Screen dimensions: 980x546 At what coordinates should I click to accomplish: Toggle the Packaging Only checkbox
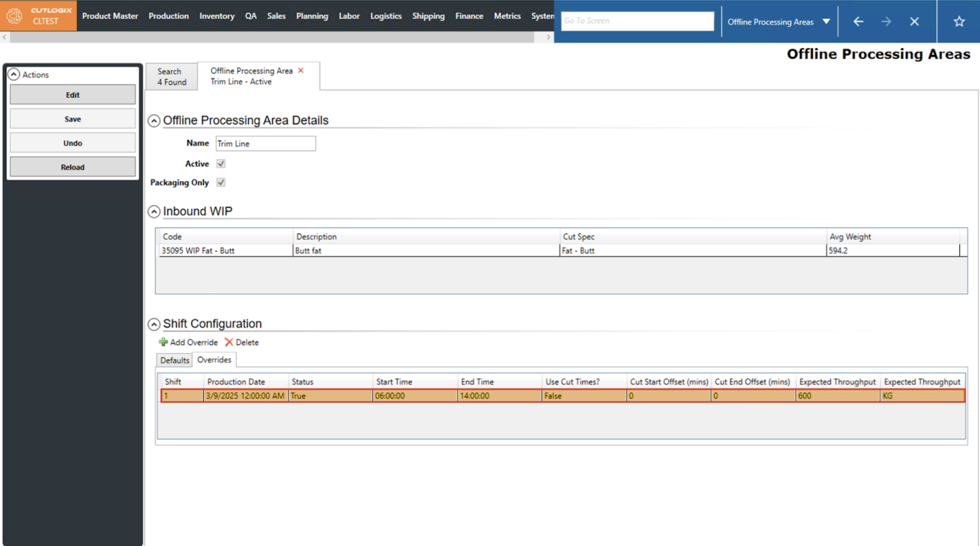221,182
